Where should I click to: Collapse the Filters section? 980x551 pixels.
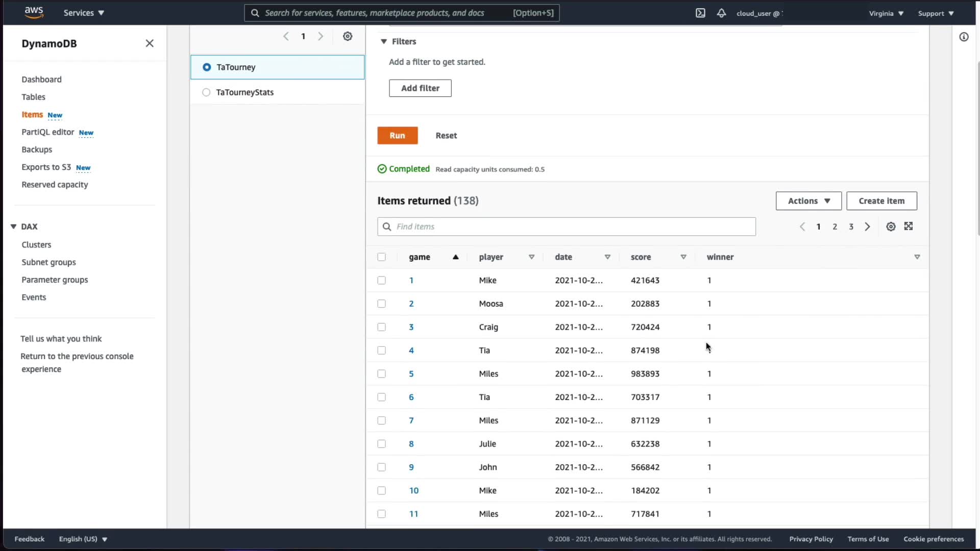click(x=384, y=41)
